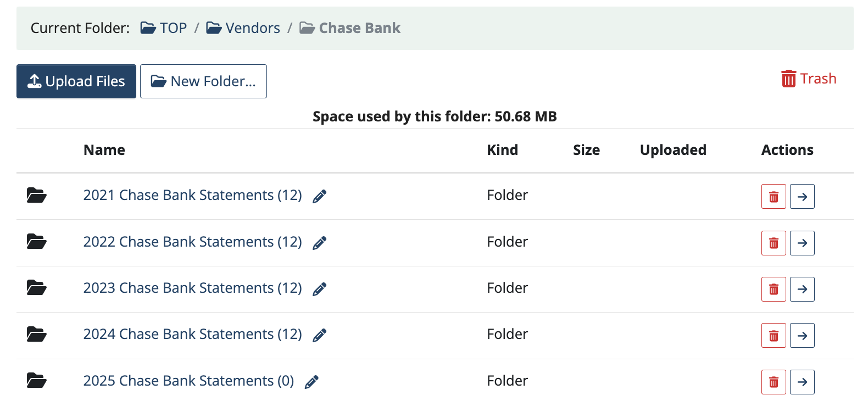
Task: Open the 2025 Chase Bank Statements folder
Action: click(188, 381)
